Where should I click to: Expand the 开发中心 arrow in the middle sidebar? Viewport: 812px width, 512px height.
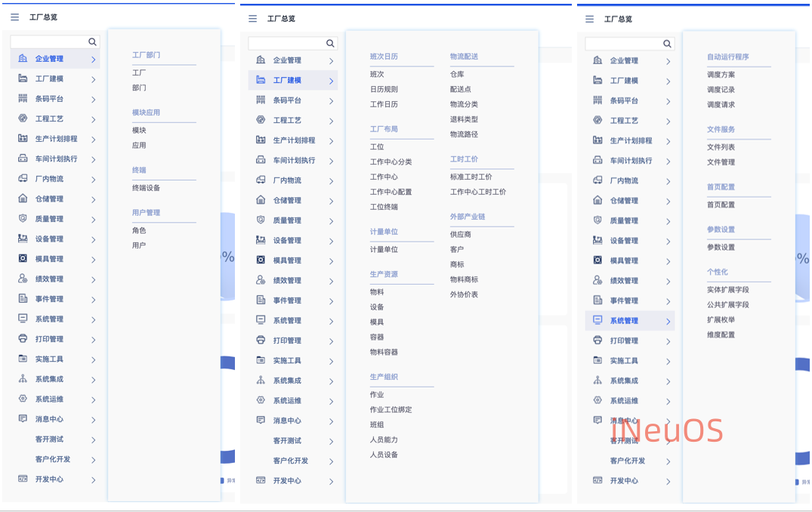[331, 481]
